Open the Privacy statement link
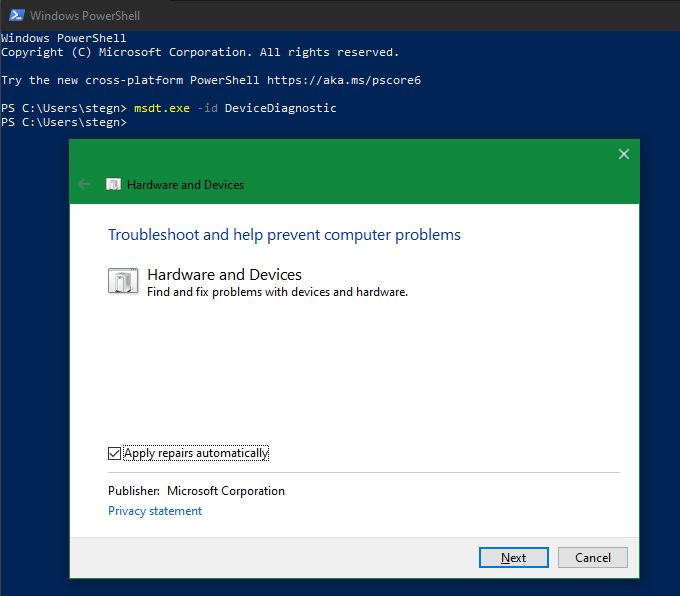 [155, 511]
